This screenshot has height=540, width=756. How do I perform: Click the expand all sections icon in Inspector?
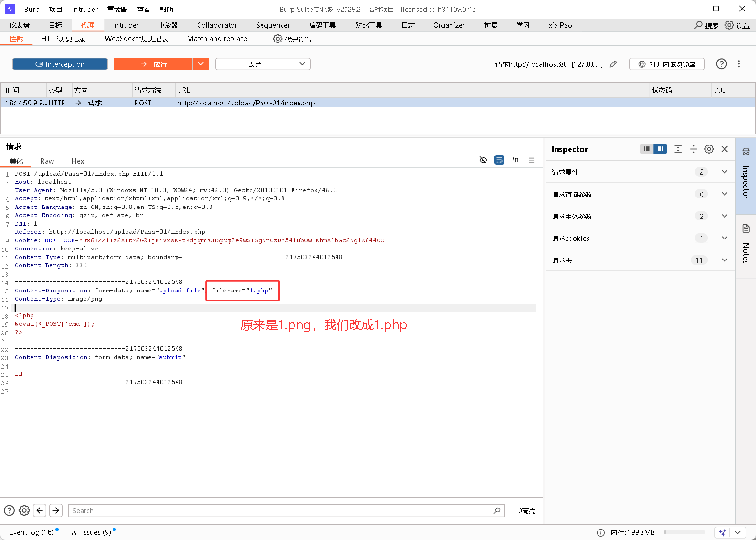tap(678, 149)
